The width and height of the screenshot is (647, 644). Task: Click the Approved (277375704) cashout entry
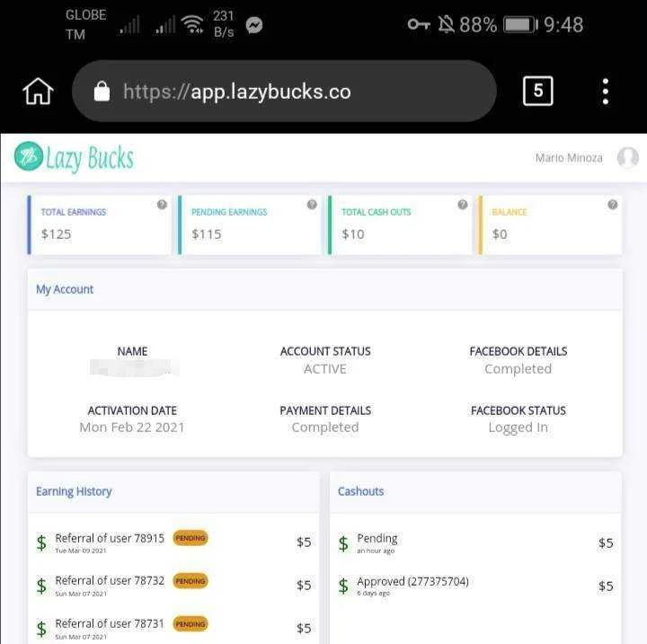412,582
